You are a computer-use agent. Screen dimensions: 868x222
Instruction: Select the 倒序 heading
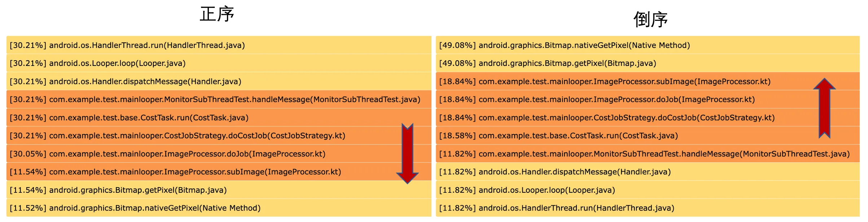[x=651, y=19]
